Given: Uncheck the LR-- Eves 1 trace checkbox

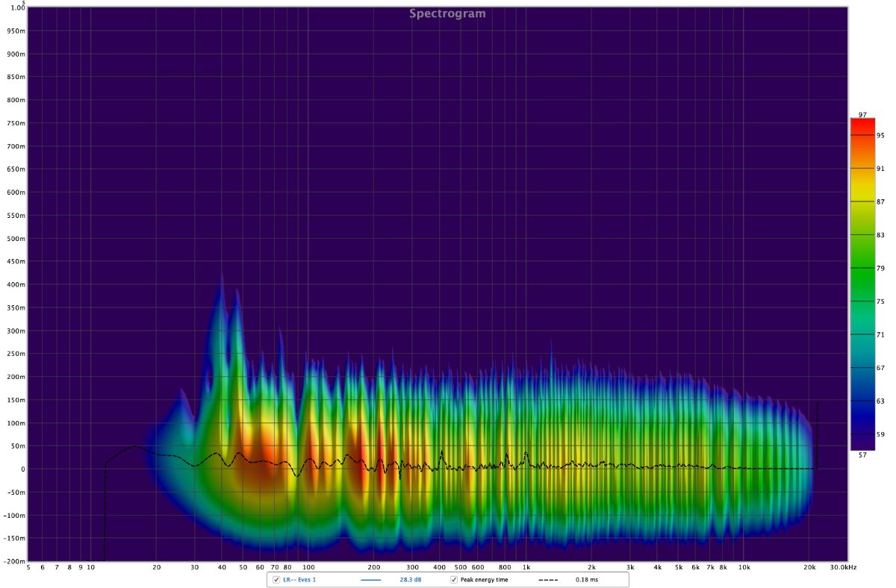Looking at the screenshot, I should coord(276,579).
